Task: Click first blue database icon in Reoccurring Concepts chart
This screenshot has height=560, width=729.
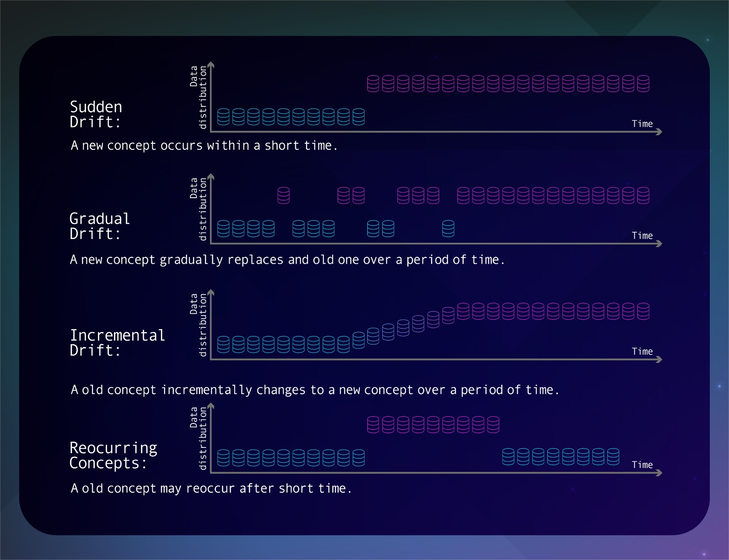Action: tap(223, 458)
